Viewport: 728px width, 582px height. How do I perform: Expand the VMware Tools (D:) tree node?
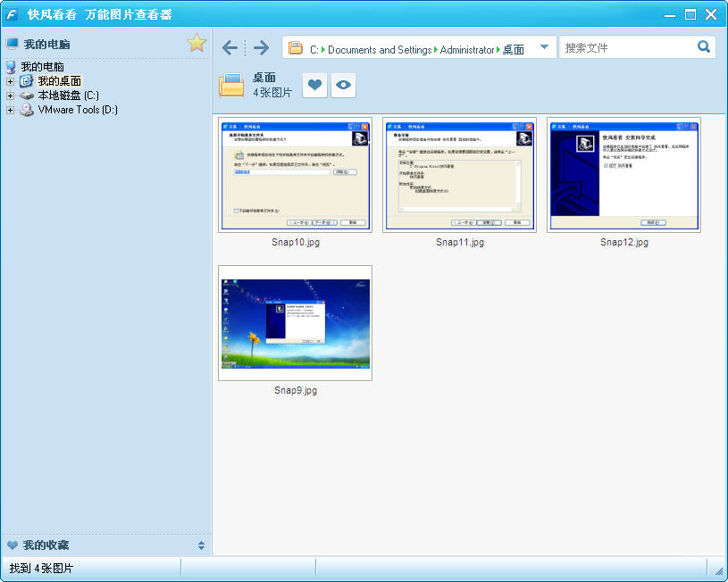coord(10,110)
